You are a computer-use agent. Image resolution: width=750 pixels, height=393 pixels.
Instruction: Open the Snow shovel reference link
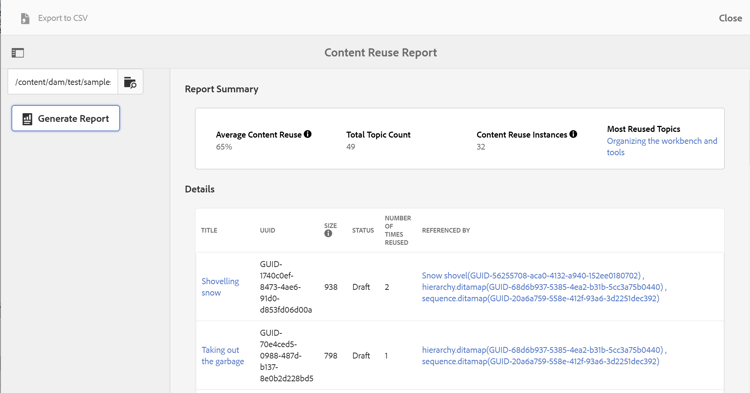[531, 276]
